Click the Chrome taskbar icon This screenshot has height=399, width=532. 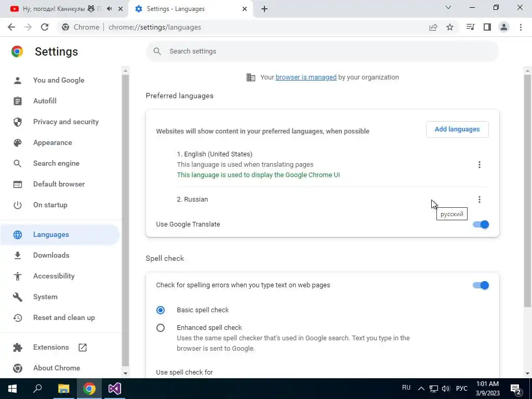[x=89, y=389]
